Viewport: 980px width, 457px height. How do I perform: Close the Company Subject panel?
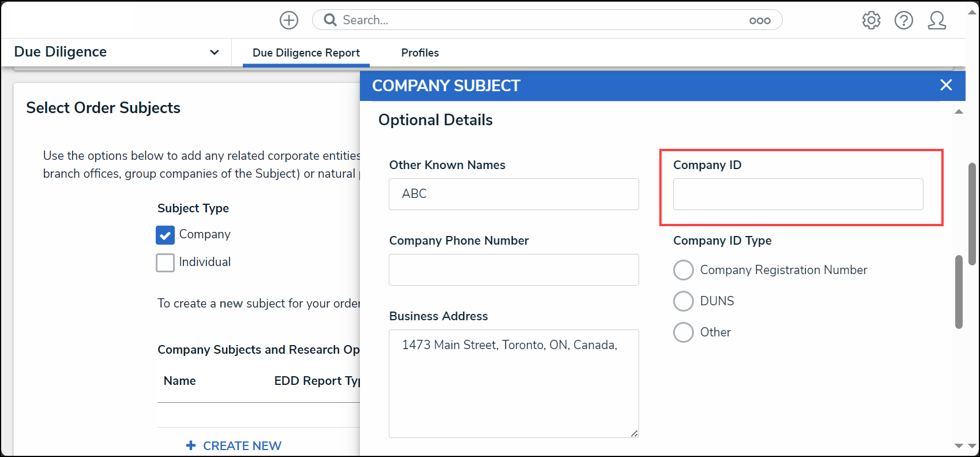point(946,85)
